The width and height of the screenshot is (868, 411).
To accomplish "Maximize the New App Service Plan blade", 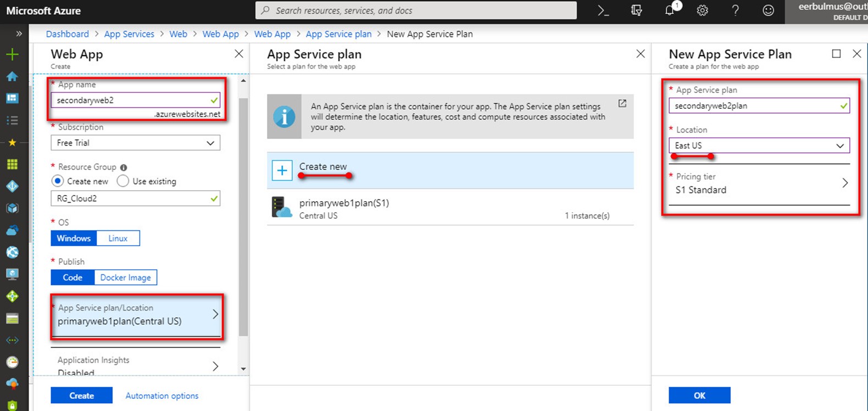I will point(836,53).
